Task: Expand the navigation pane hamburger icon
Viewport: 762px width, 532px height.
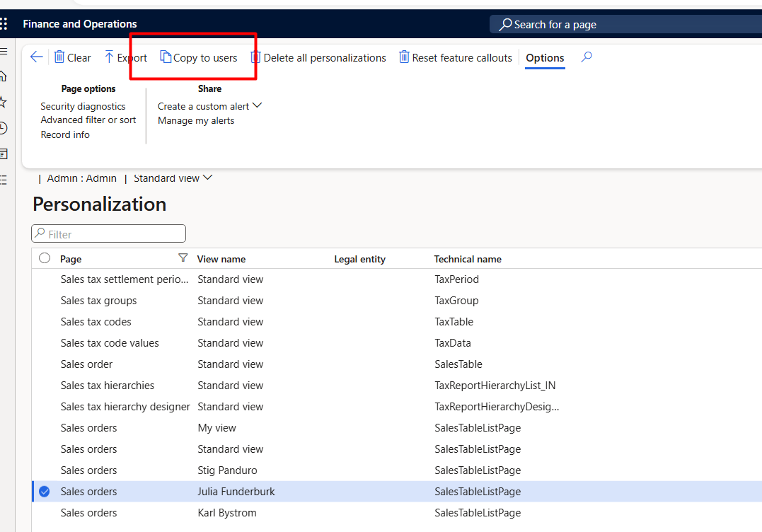Action: [4, 51]
